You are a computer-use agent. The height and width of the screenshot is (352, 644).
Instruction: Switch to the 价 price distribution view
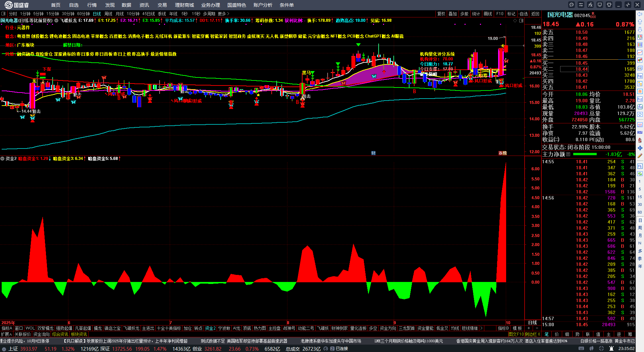point(557,334)
